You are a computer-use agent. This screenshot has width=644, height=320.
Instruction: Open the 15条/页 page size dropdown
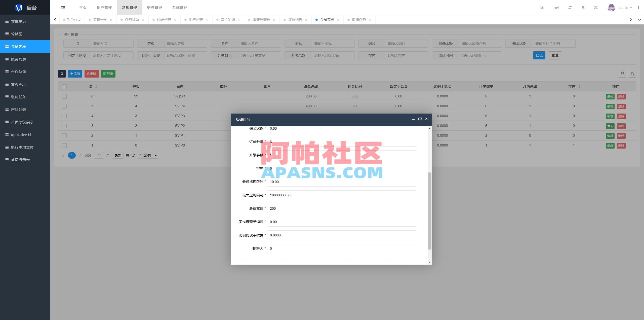pyautogui.click(x=148, y=155)
